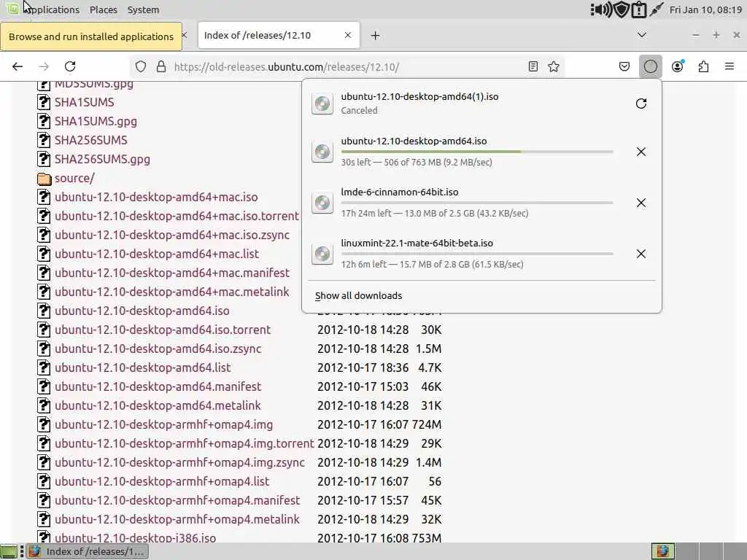Reload the current page
Image resolution: width=747 pixels, height=560 pixels.
click(x=70, y=66)
